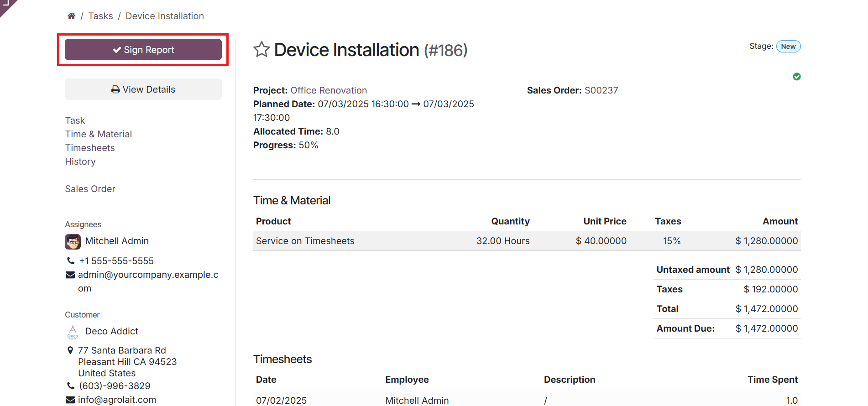Click 07/02/2025 timesheet date cell

(281, 401)
